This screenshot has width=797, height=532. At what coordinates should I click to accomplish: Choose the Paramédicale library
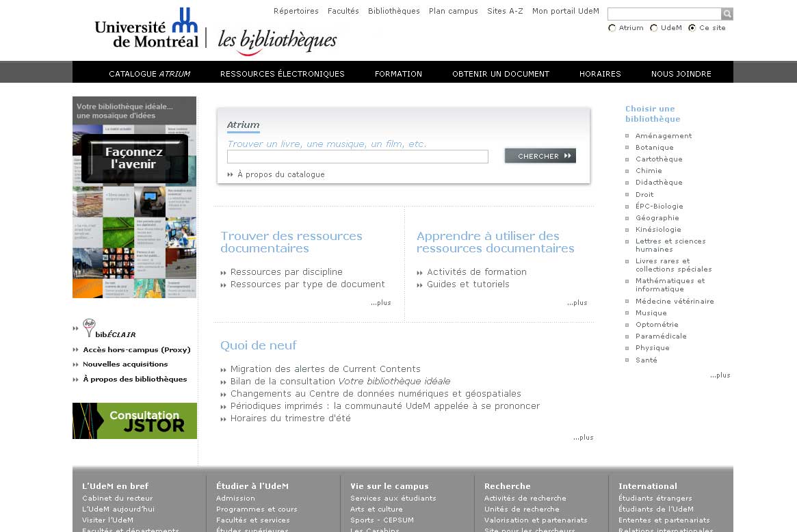[661, 336]
